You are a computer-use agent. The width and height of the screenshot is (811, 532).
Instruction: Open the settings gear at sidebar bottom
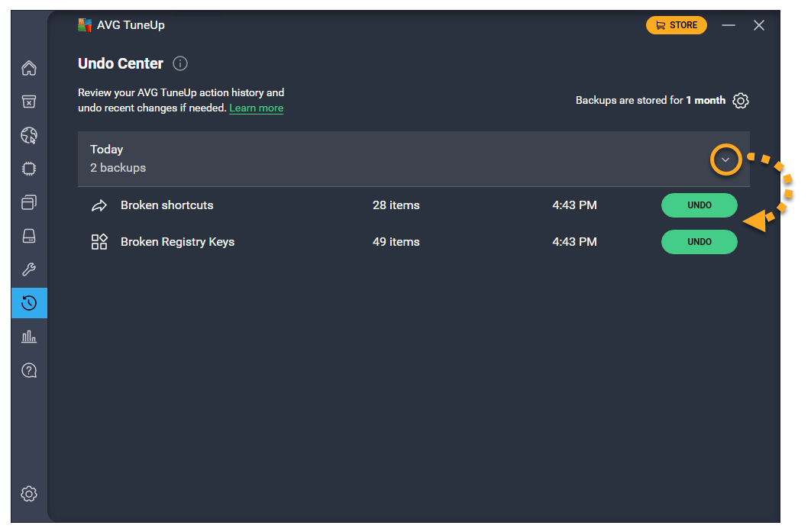tap(29, 494)
